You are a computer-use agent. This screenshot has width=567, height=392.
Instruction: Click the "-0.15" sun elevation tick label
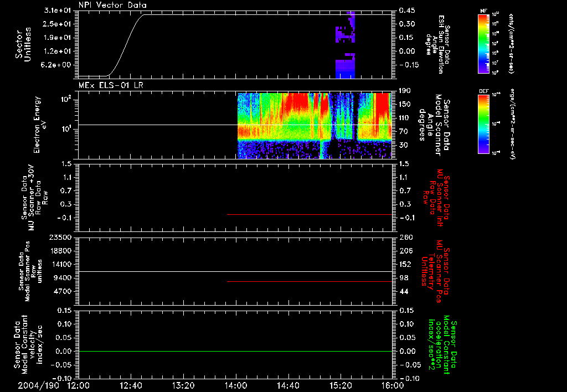(409, 65)
